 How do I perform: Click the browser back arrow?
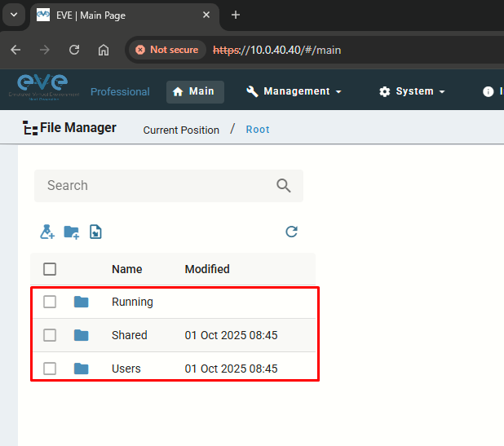(15, 50)
